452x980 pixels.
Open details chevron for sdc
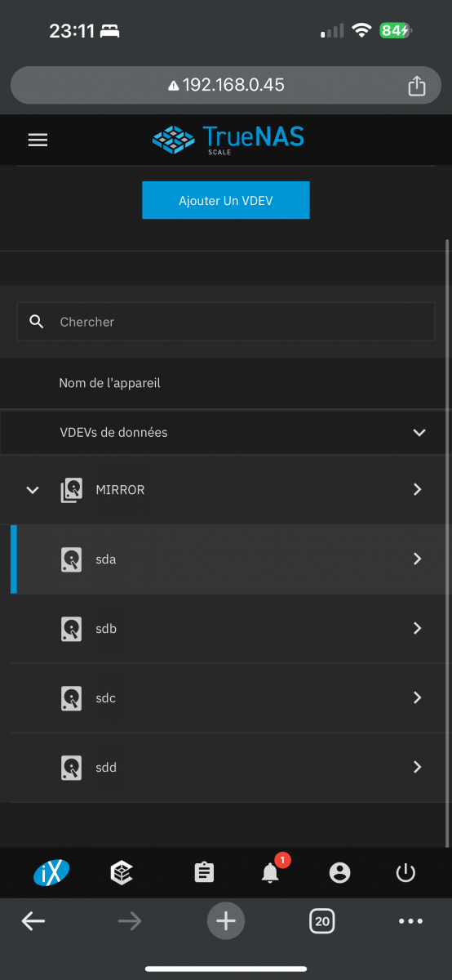coord(417,697)
